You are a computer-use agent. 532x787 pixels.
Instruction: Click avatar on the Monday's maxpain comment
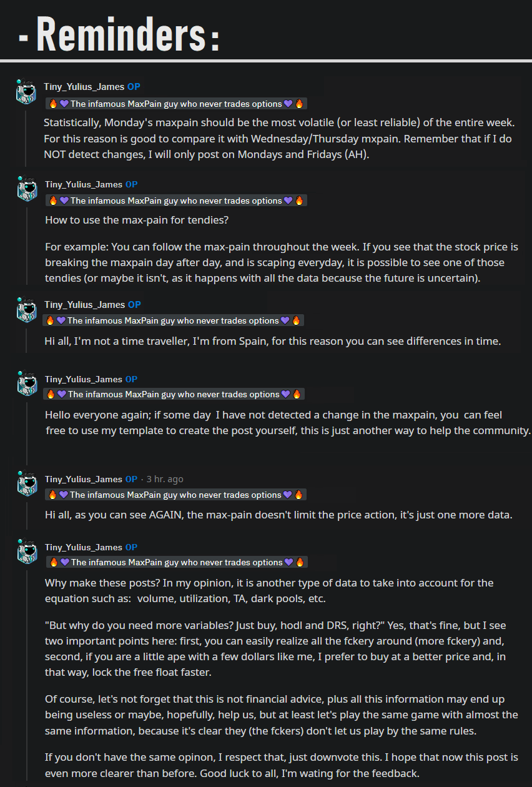click(26, 93)
